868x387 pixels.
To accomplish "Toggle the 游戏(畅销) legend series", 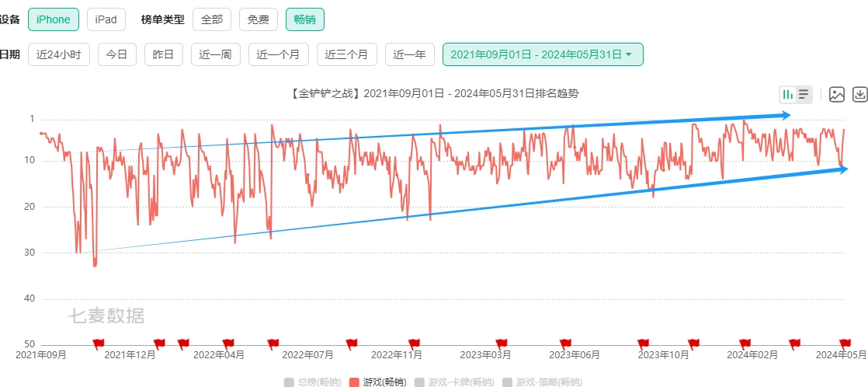I will point(378,382).
